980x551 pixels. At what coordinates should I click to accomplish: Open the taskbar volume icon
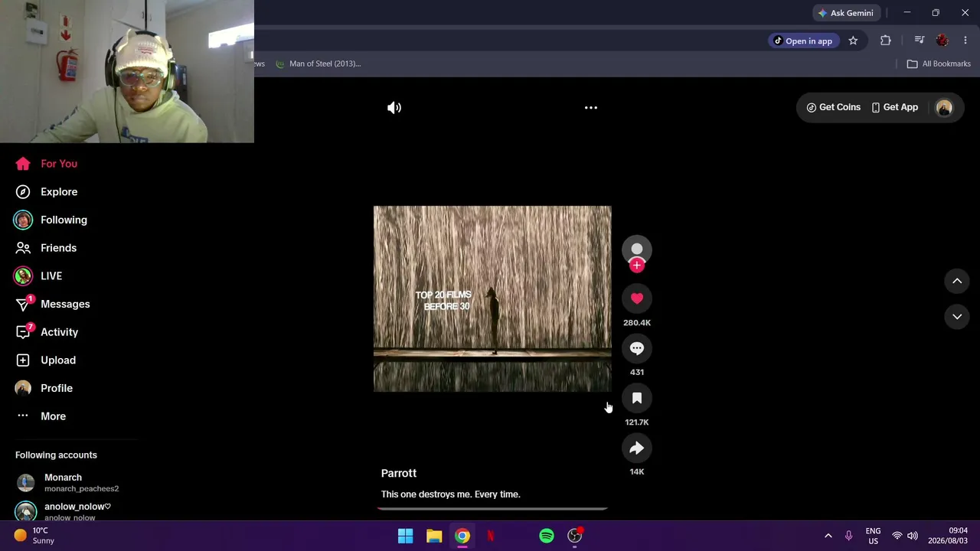point(913,536)
